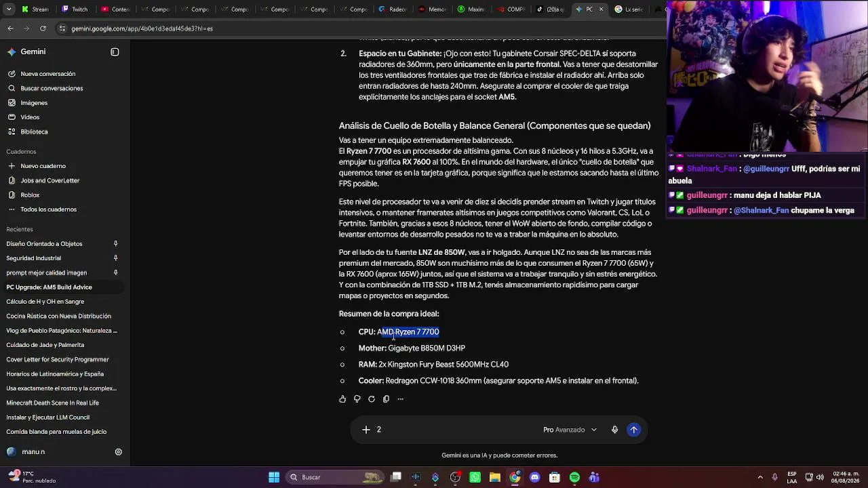This screenshot has height=488, width=868.
Task: Show hidden system tray icons
Action: click(x=760, y=477)
